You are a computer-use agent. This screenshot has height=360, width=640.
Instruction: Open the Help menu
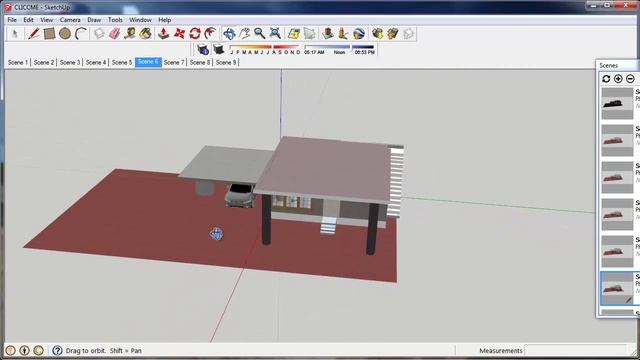click(x=164, y=20)
